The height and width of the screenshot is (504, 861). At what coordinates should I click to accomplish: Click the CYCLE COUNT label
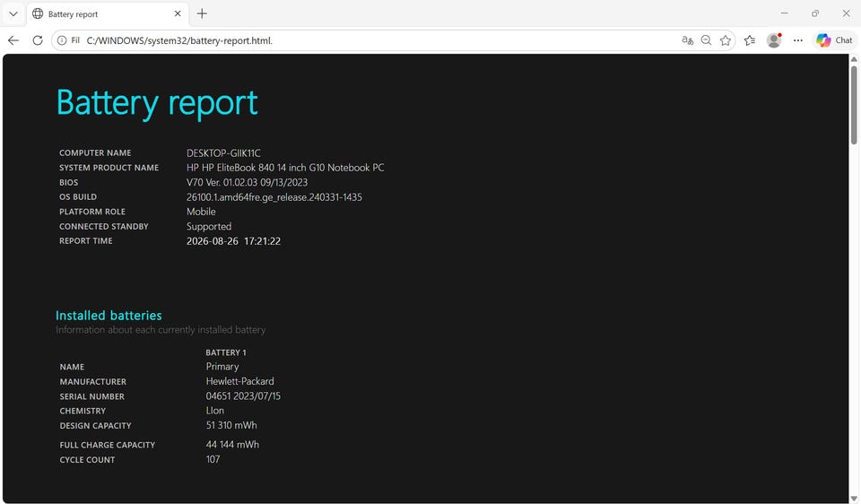[x=87, y=459]
